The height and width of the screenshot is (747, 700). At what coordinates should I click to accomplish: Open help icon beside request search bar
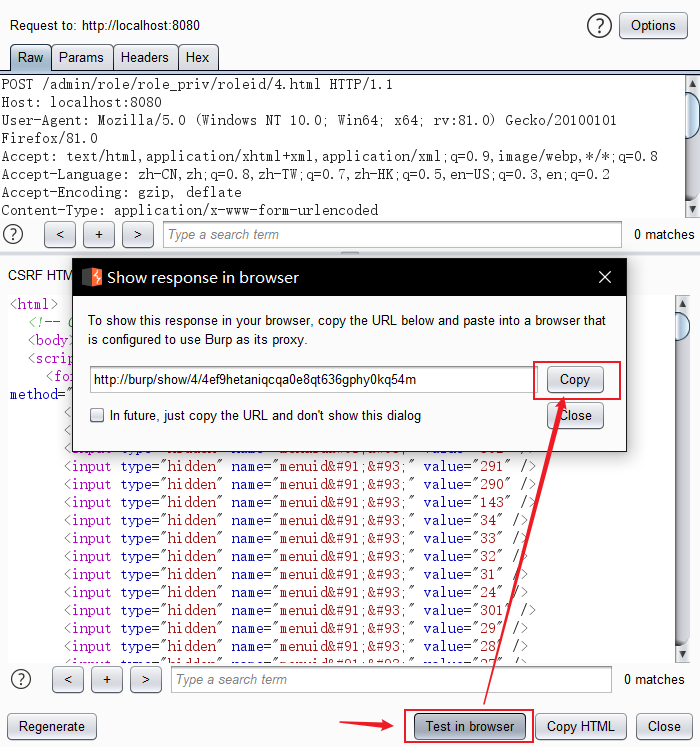pyautogui.click(x=13, y=234)
